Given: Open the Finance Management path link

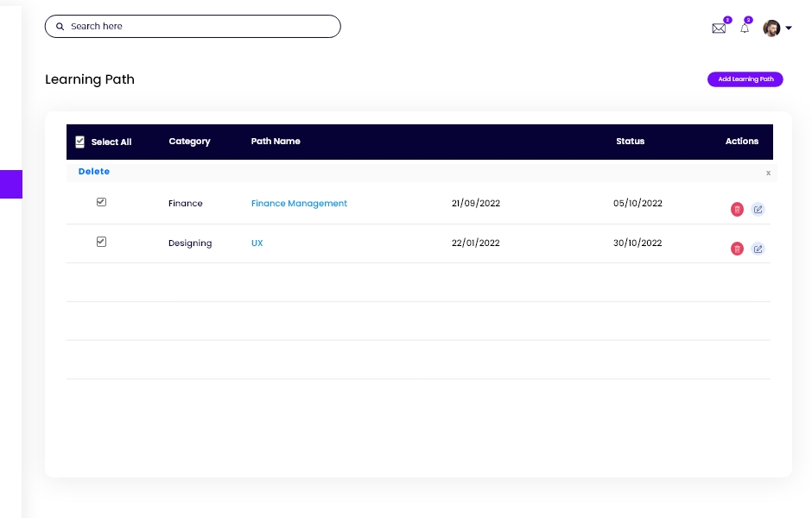Looking at the screenshot, I should pos(299,204).
